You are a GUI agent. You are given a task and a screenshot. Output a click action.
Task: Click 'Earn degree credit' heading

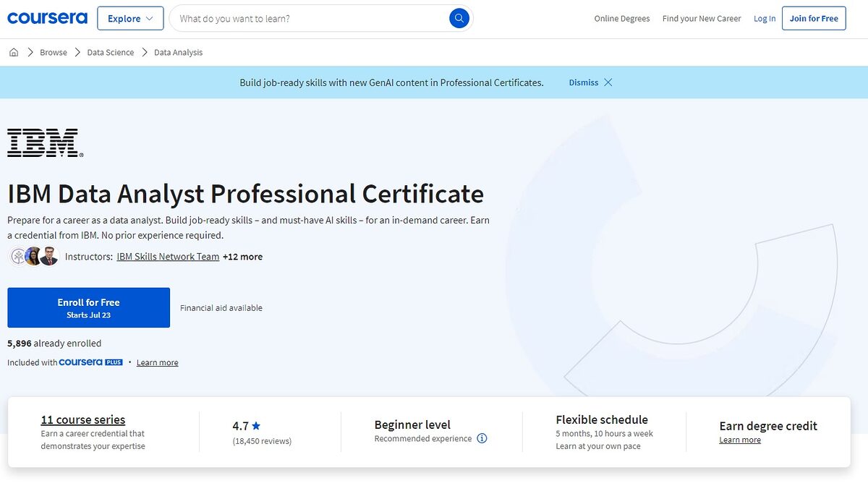(768, 426)
